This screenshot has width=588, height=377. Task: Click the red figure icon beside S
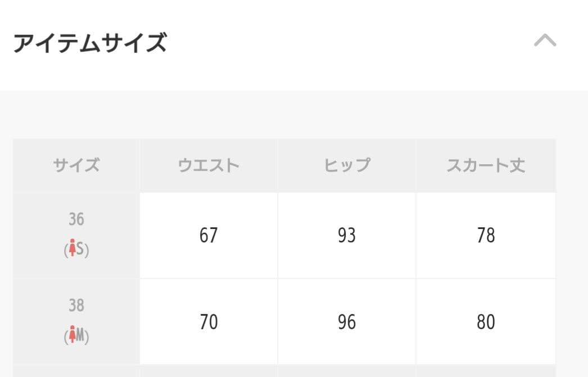click(71, 249)
